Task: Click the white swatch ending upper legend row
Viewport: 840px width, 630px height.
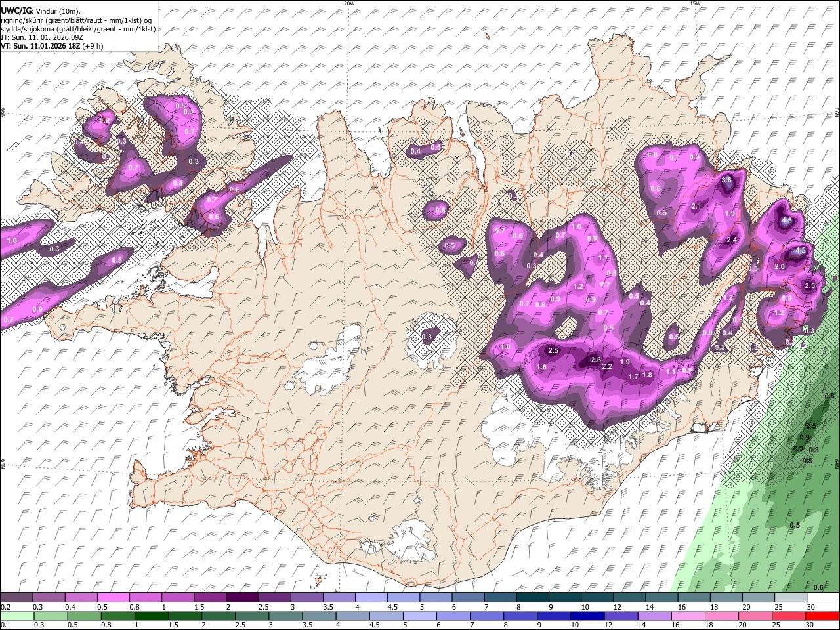Action: pos(822,598)
